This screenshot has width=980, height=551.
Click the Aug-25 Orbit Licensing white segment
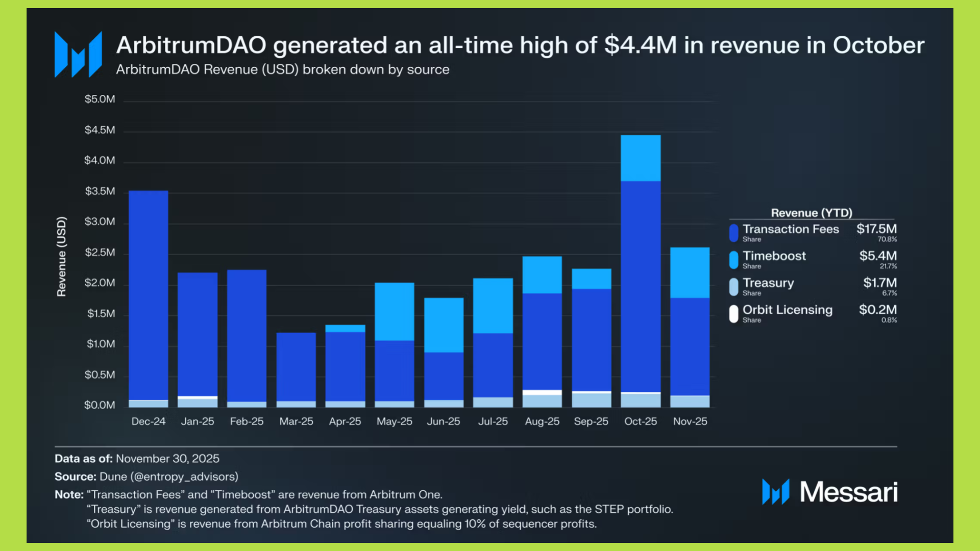[x=542, y=392]
